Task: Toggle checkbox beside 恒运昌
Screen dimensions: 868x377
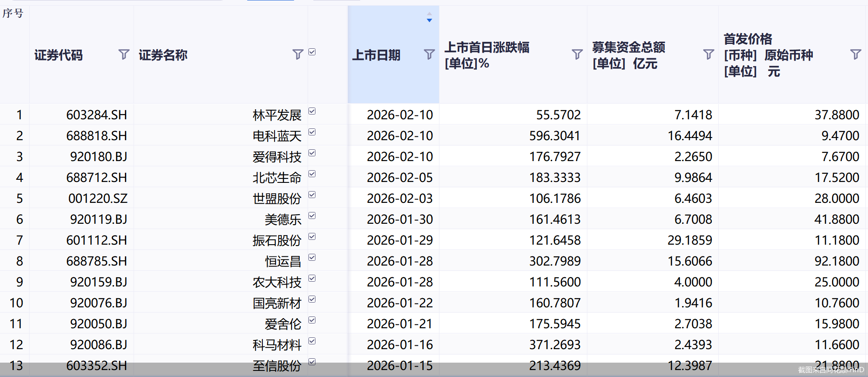Action: (312, 258)
